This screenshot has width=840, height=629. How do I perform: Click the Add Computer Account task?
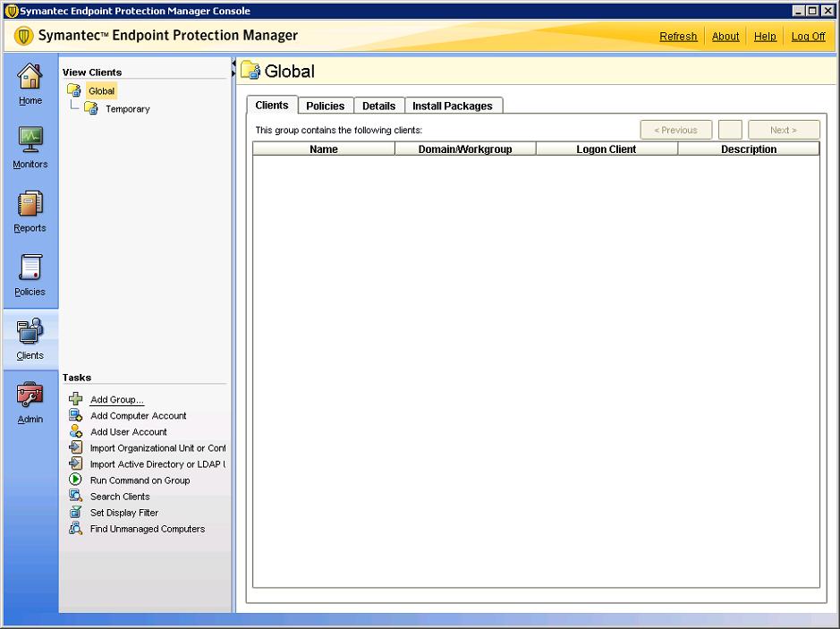[139, 416]
